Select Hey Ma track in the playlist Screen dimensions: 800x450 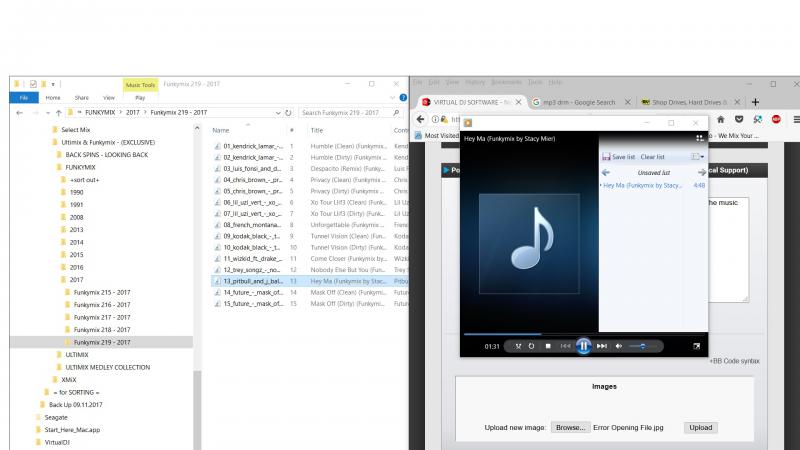653,186
